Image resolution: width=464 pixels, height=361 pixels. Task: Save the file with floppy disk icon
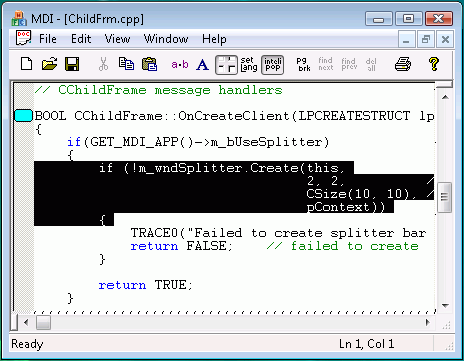[72, 64]
